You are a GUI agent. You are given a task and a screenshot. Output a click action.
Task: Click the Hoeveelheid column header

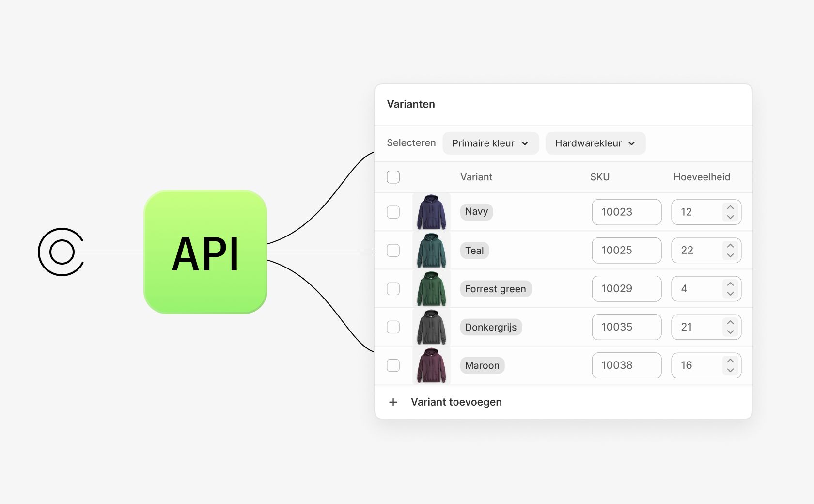point(702,177)
